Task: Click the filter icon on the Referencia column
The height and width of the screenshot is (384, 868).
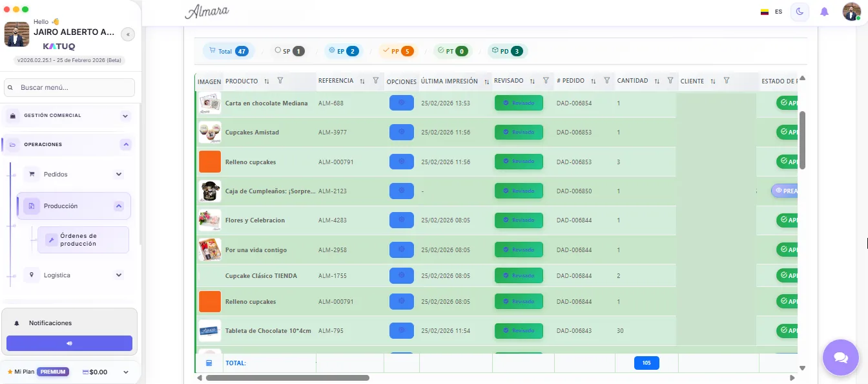Action: click(x=376, y=81)
